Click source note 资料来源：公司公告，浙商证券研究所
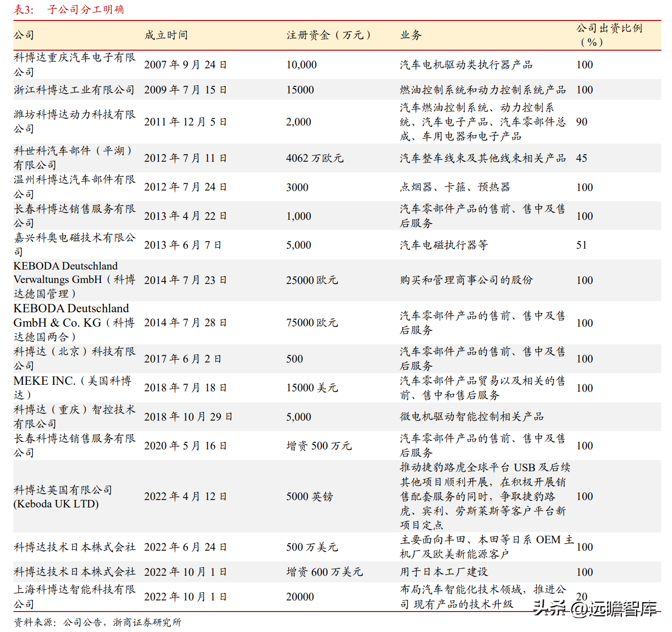The image size is (672, 632). tap(97, 622)
